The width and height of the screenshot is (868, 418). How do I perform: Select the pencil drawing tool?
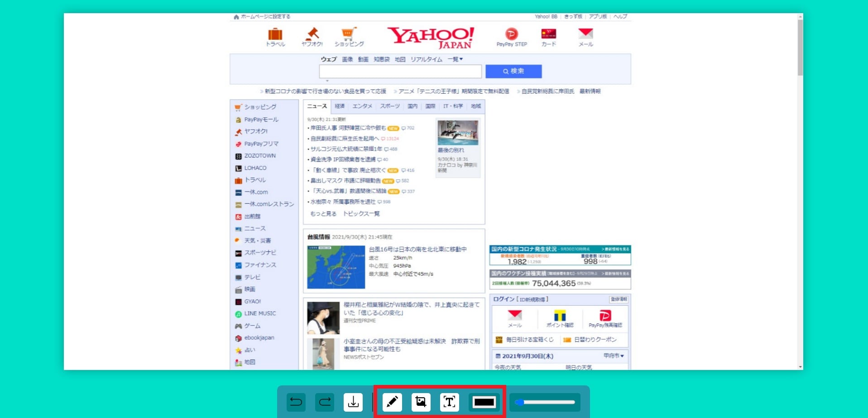[x=392, y=402]
